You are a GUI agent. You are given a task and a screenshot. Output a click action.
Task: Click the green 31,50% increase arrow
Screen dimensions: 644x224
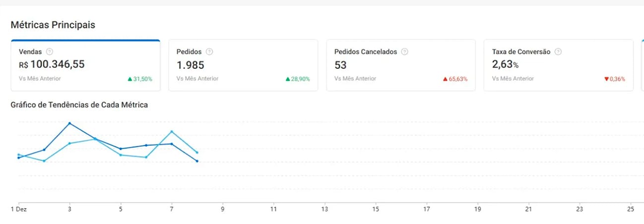coord(130,79)
